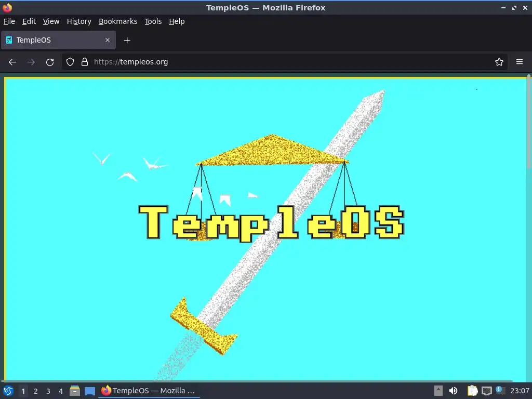
Task: Open the Bookmarks menu
Action: click(118, 21)
